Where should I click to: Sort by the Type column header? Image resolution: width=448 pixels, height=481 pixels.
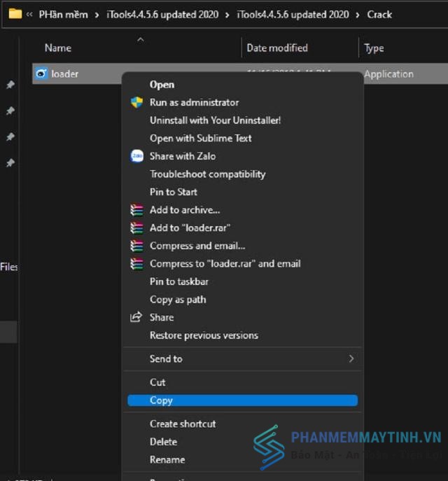374,48
